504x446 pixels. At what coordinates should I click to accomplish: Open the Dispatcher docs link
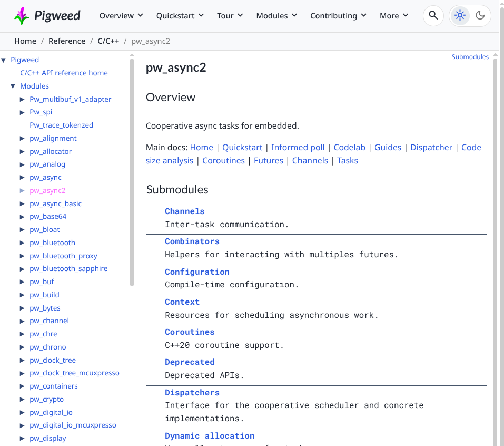point(431,148)
